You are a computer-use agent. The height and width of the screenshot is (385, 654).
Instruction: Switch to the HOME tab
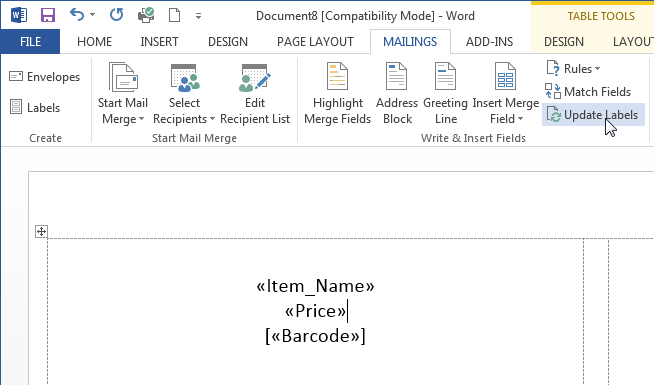(x=95, y=42)
